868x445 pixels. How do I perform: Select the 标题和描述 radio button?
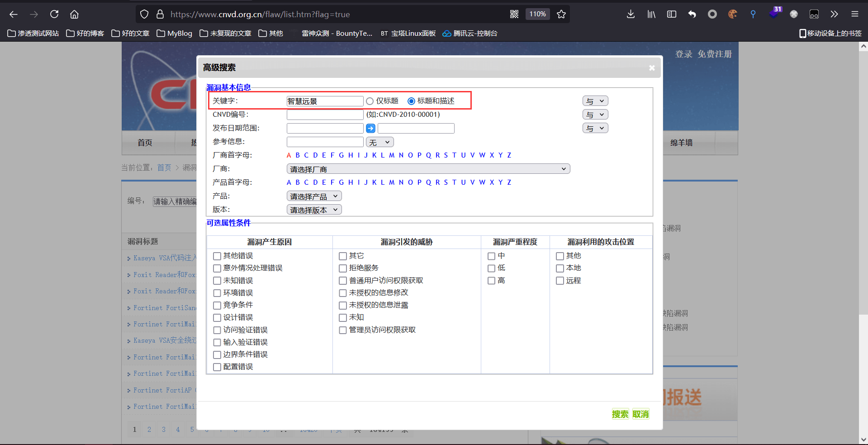point(411,101)
